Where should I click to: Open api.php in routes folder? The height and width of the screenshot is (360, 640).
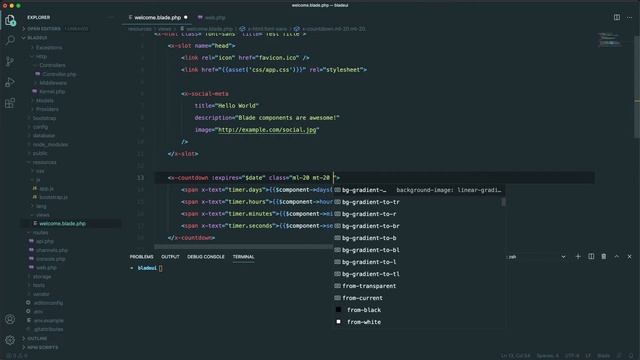click(x=44, y=241)
